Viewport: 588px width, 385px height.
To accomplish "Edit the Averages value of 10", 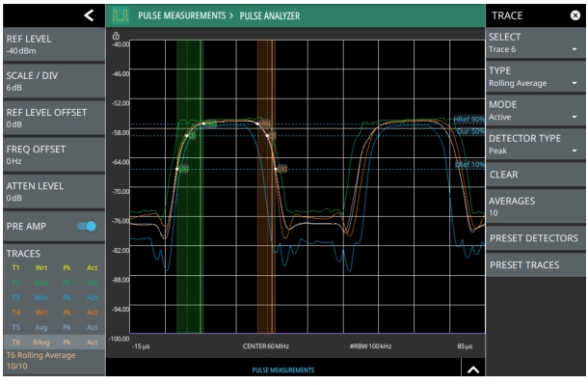I will click(536, 206).
